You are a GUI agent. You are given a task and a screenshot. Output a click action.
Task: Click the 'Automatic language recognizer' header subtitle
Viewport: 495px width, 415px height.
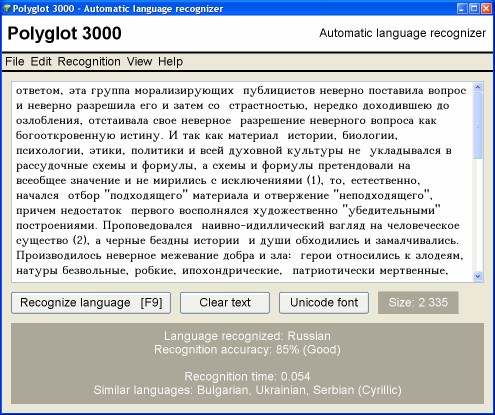402,33
